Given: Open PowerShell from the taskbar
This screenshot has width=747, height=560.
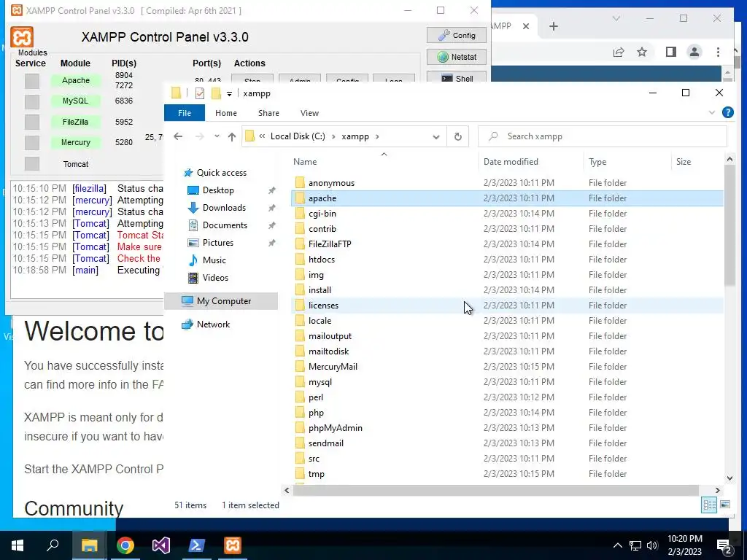Looking at the screenshot, I should (197, 545).
